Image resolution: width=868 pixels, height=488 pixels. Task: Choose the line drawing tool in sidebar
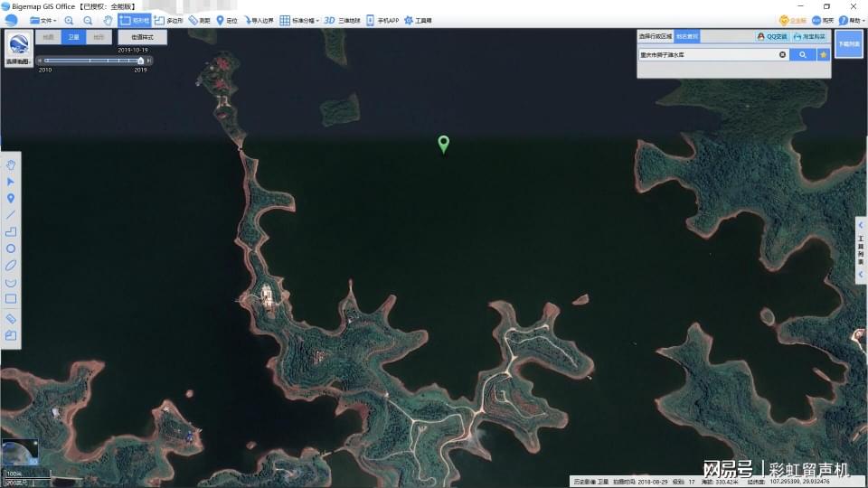(11, 215)
